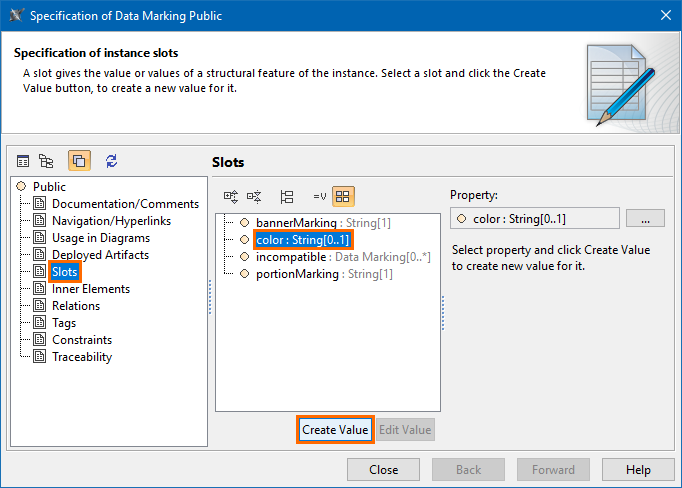Click the page icon beside Navigation/Hyperlinks
Screen dimensions: 682x488
[x=40, y=221]
